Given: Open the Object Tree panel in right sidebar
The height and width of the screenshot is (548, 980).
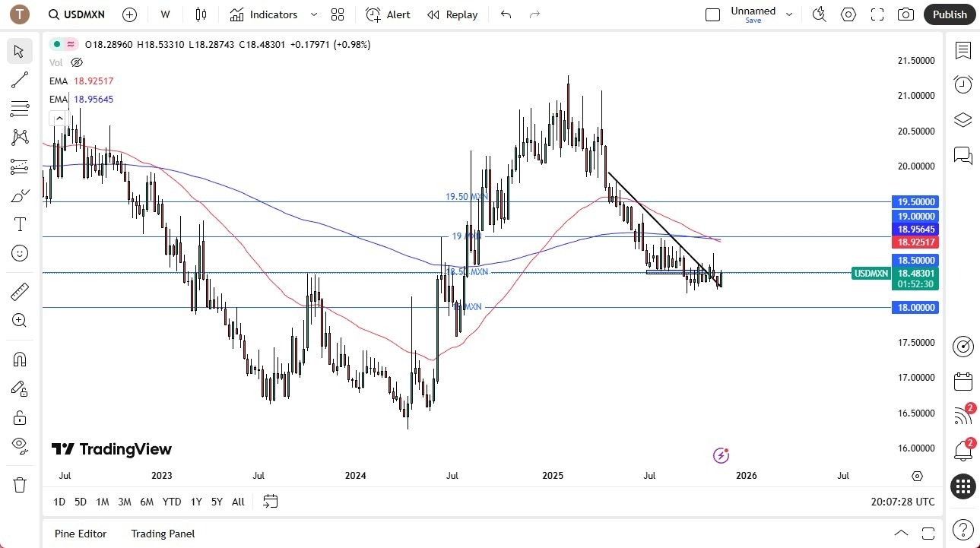Looking at the screenshot, I should 963,119.
